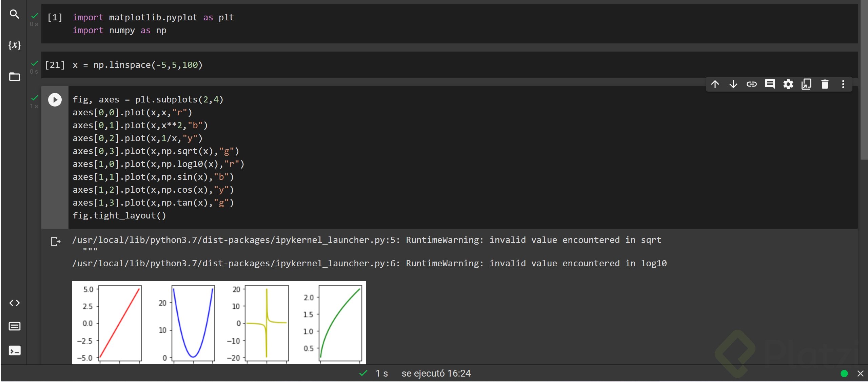Delete the current cell
This screenshot has height=382, width=868.
pos(825,84)
